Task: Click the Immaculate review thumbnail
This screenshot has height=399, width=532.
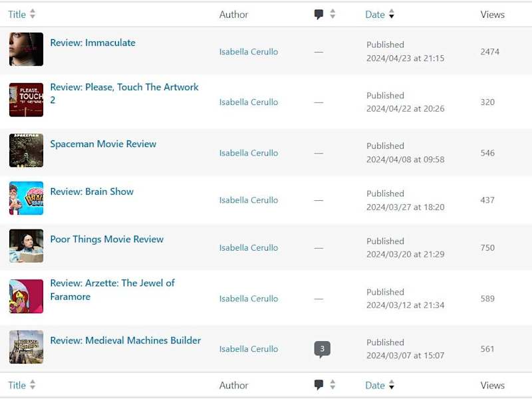Action: pyautogui.click(x=26, y=49)
